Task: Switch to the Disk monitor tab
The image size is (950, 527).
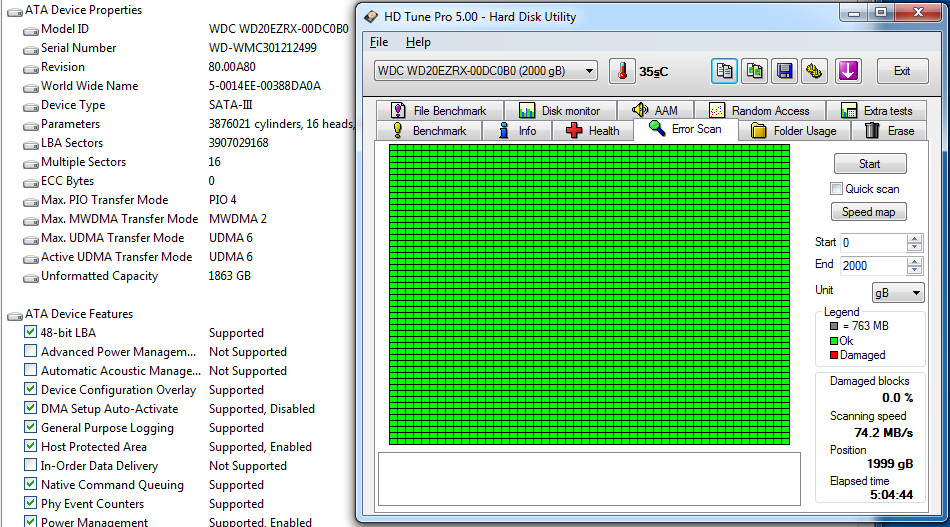Action: pyautogui.click(x=560, y=110)
